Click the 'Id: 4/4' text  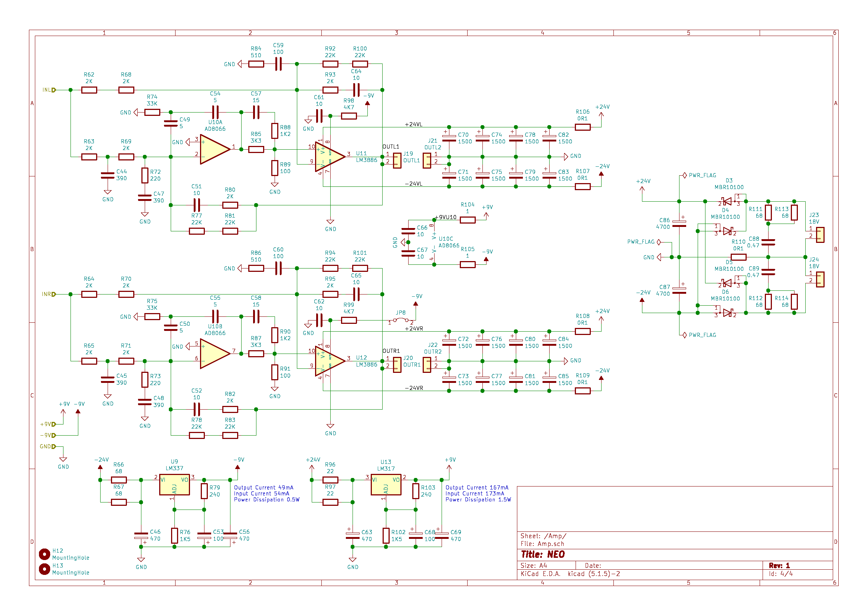point(780,574)
